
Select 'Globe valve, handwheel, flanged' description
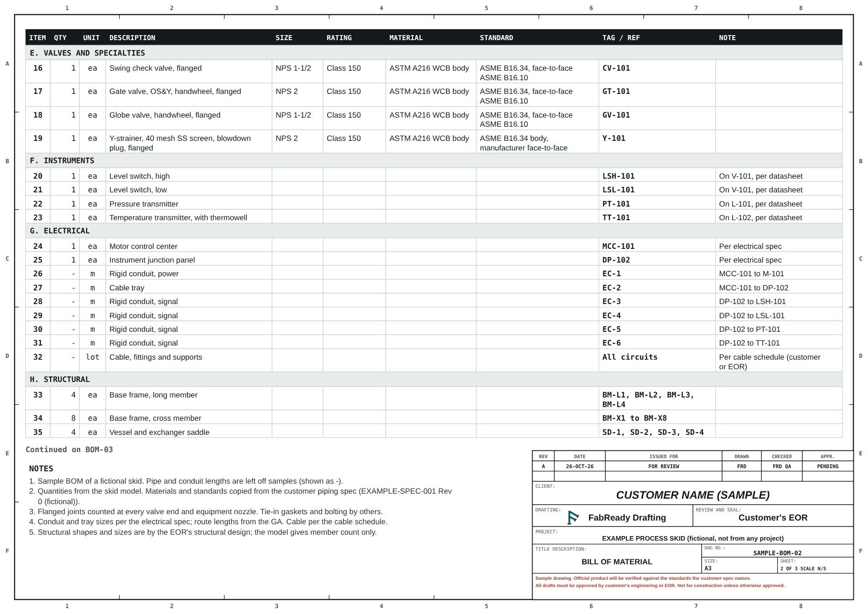point(165,115)
